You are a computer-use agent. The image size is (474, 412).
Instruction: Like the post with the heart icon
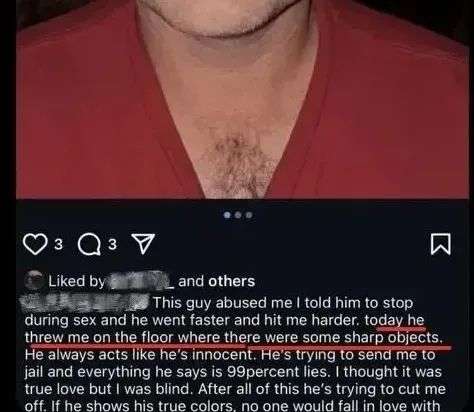pyautogui.click(x=35, y=244)
